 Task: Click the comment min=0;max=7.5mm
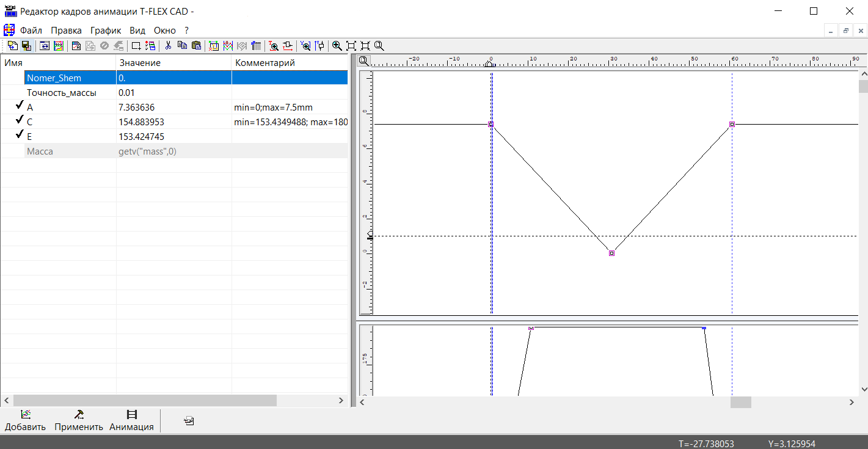pyautogui.click(x=273, y=107)
